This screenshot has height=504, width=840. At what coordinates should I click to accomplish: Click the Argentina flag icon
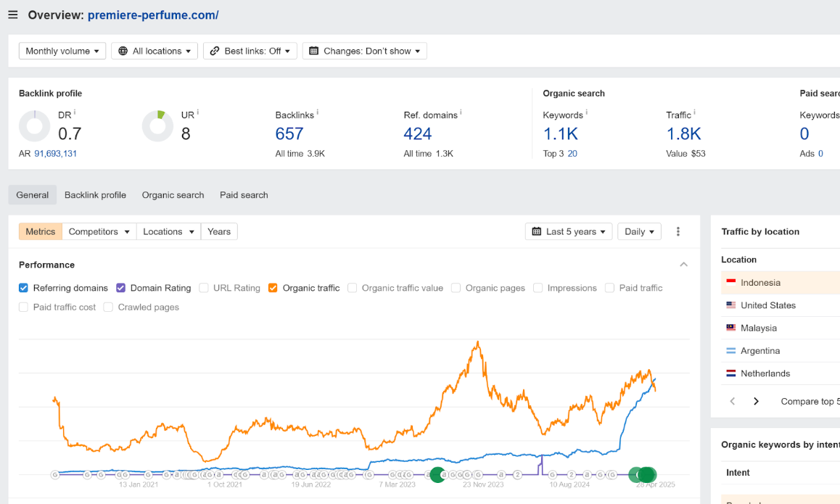(x=730, y=351)
